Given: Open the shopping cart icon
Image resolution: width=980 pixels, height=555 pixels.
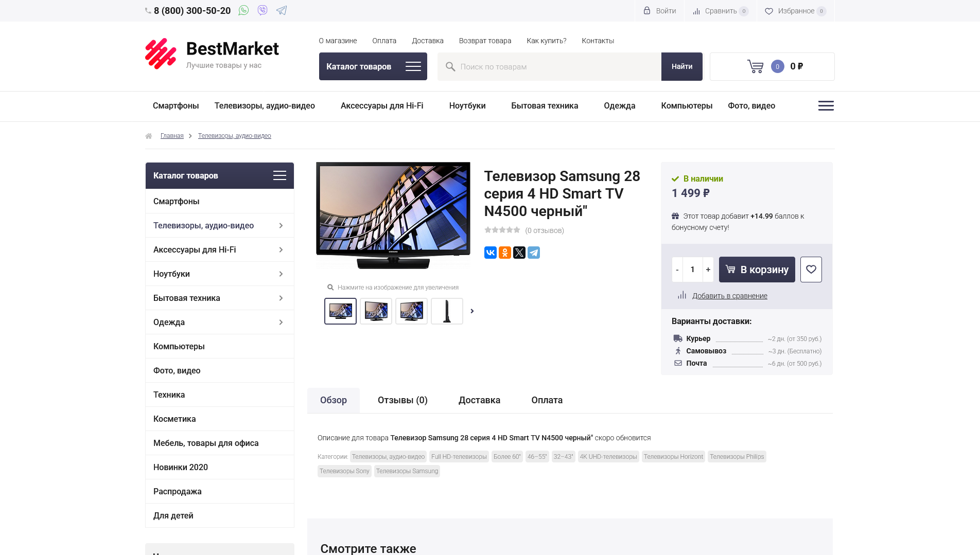Looking at the screenshot, I should (x=755, y=66).
